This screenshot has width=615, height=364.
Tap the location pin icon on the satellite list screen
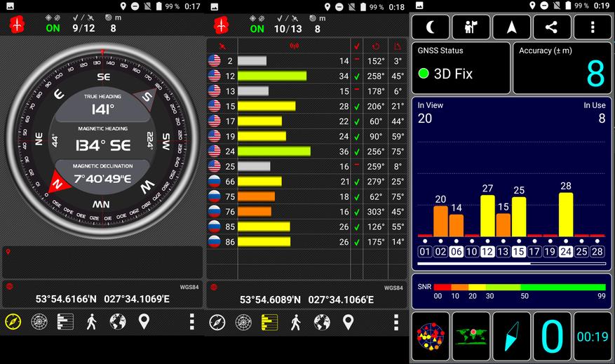pyautogui.click(x=348, y=322)
